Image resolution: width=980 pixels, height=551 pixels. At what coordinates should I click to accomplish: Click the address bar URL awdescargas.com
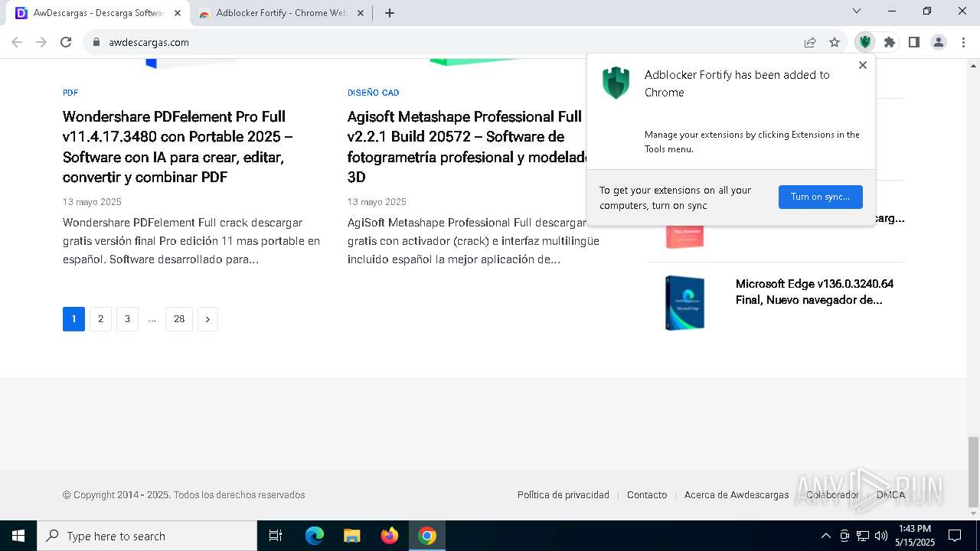149,43
